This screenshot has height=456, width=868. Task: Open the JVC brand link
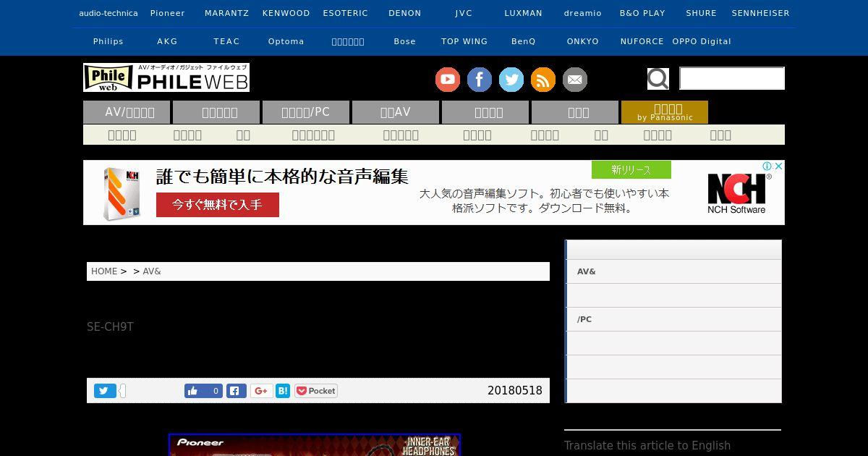(464, 13)
